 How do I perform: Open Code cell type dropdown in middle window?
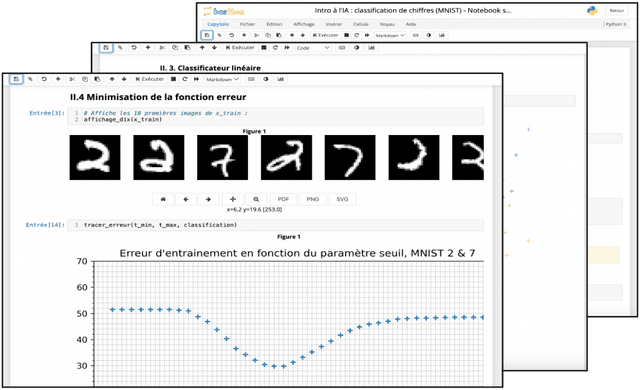click(x=313, y=48)
